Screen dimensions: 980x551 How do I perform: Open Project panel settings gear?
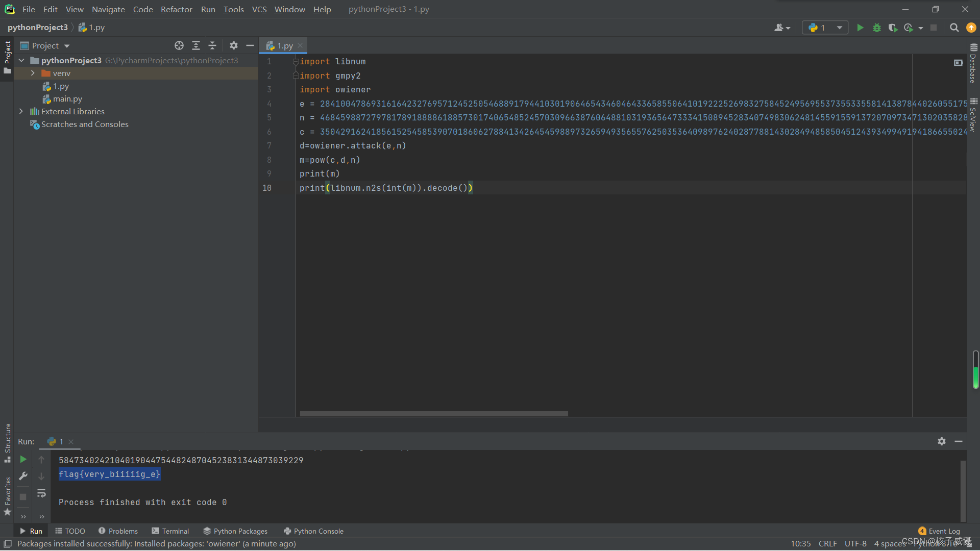(x=233, y=45)
